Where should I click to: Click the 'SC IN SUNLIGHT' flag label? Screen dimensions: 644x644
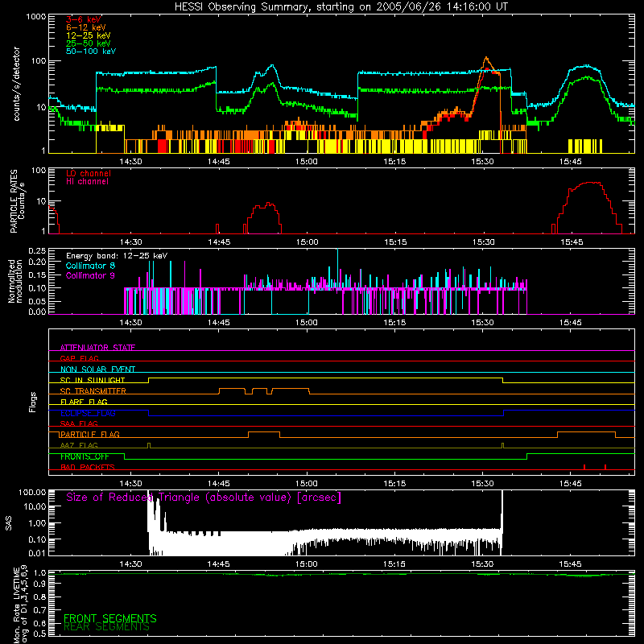[x=93, y=380]
